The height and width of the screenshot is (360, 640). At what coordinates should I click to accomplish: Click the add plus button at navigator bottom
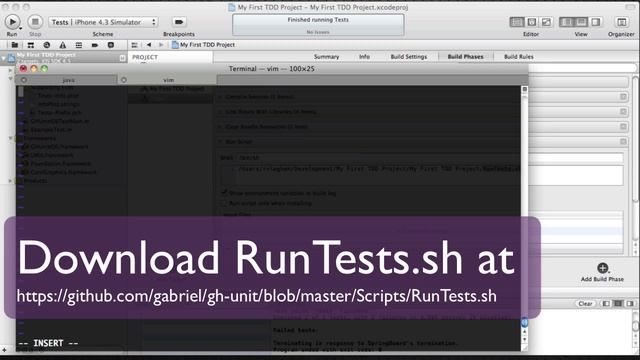point(4,350)
